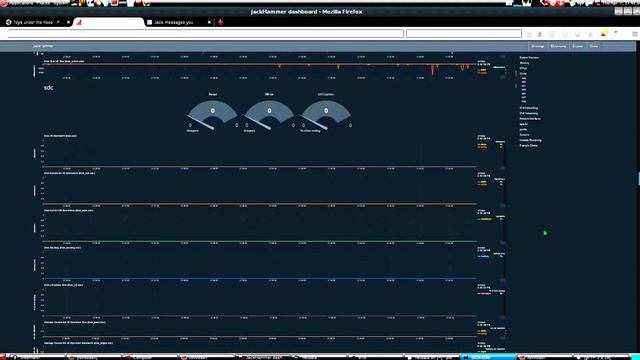Focus the Firefox address bar
This screenshot has width=640, height=360.
coord(206,34)
